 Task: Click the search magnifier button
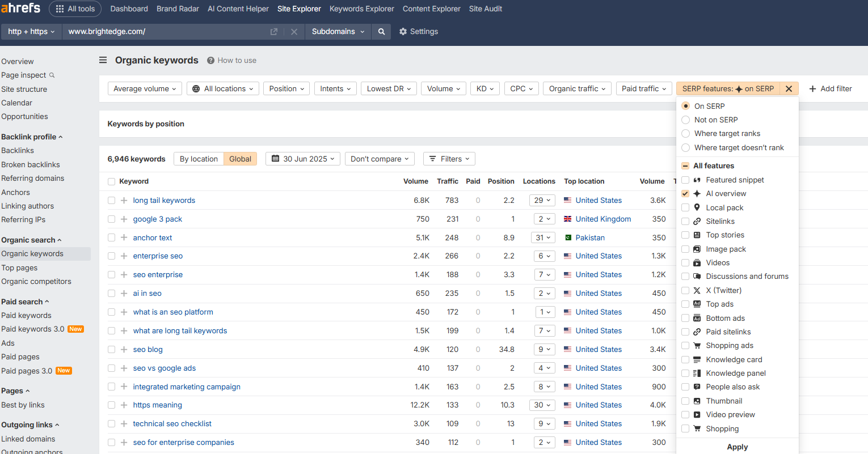[x=382, y=32]
